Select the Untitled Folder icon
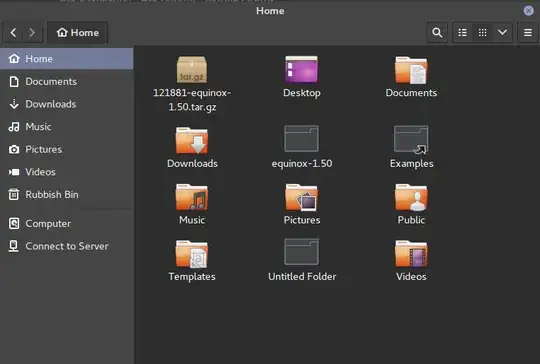This screenshot has width=540, height=364. pyautogui.click(x=301, y=252)
